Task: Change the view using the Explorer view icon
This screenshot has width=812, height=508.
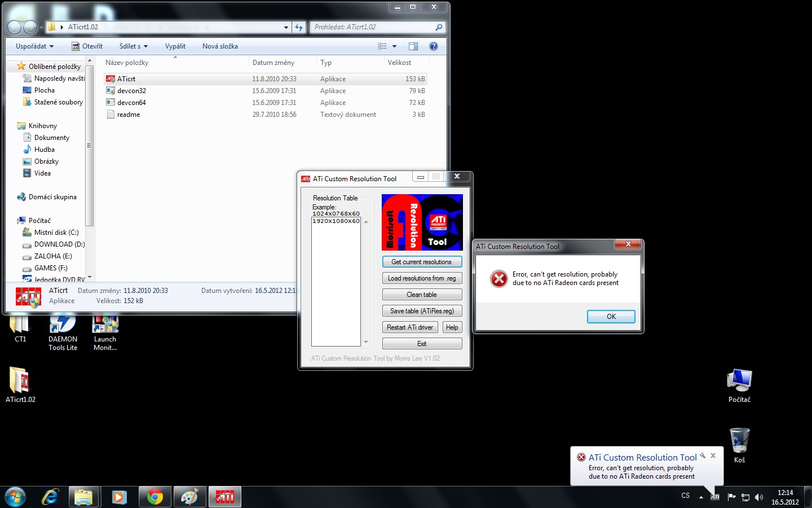Action: tap(382, 46)
